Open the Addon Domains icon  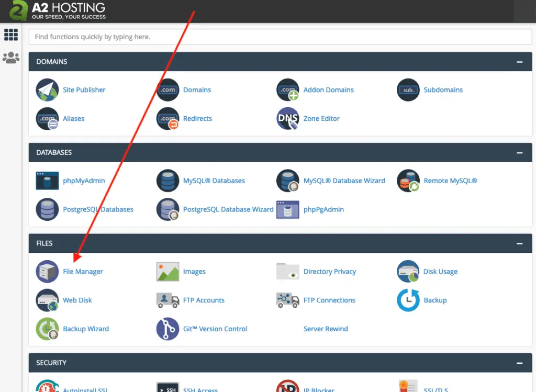(287, 90)
